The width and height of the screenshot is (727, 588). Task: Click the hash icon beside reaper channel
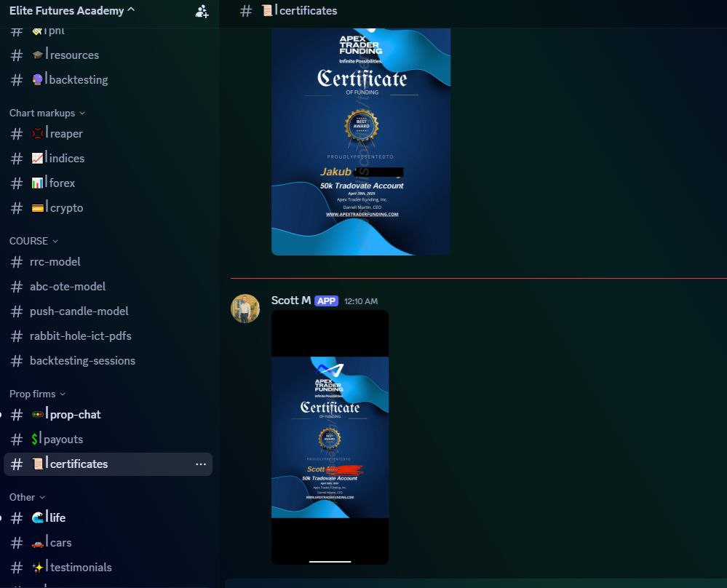pyautogui.click(x=17, y=134)
